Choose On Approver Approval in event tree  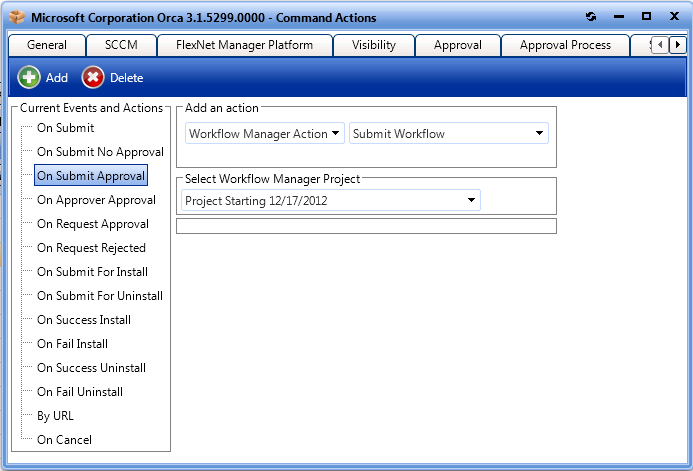point(96,200)
